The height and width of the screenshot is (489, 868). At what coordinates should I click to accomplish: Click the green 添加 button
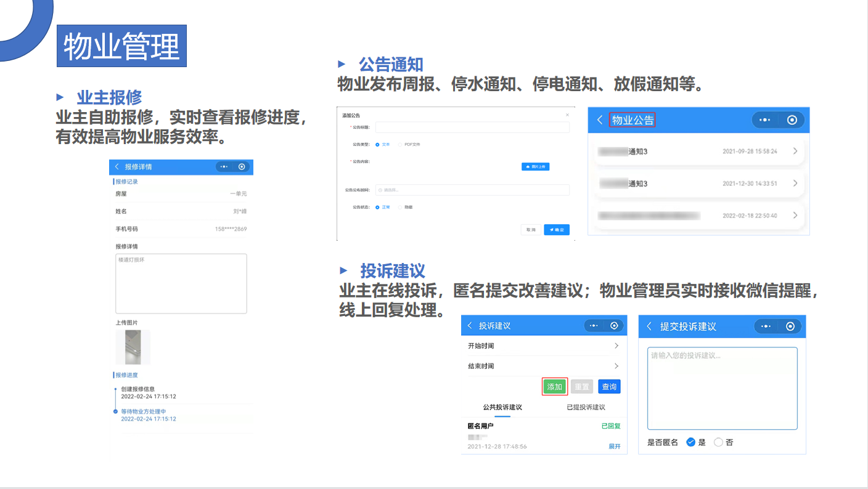pos(555,387)
